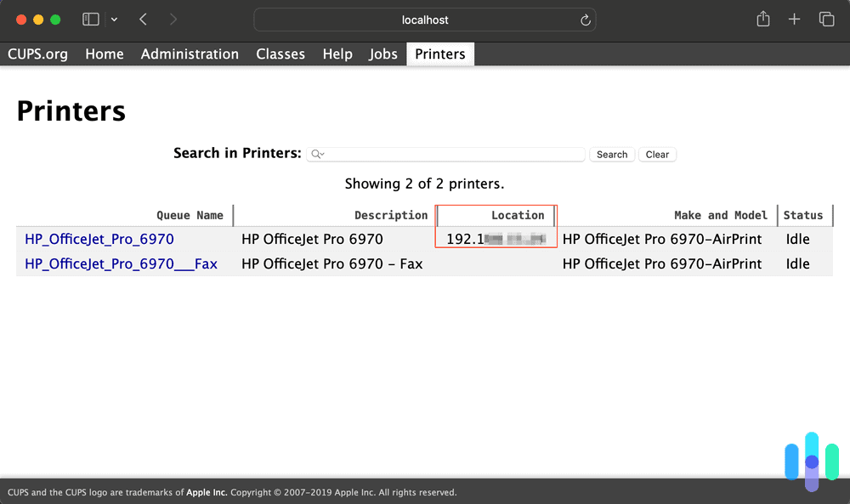Open the Help section
Screen dimensions: 850x504
click(337, 54)
